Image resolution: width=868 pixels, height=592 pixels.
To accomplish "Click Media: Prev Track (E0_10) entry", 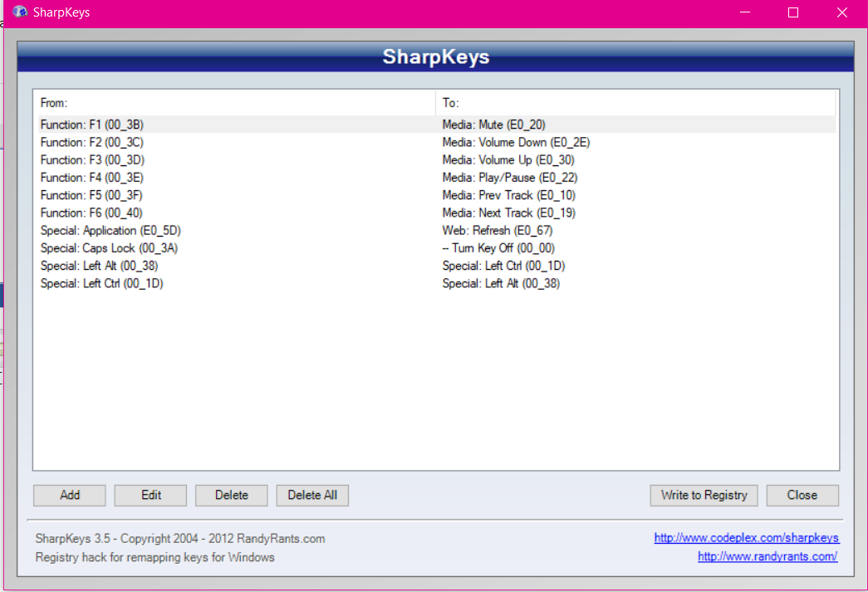I will [x=508, y=195].
